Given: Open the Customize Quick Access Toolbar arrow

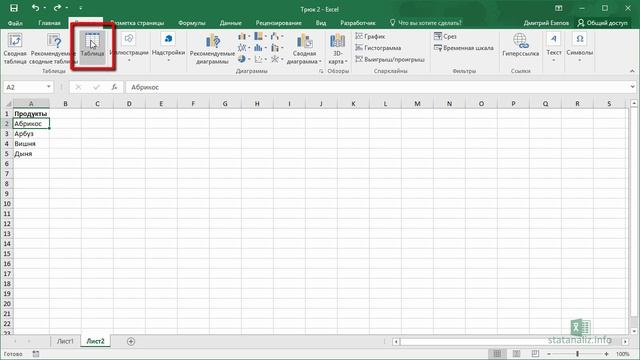Looking at the screenshot, I should click(x=80, y=9).
